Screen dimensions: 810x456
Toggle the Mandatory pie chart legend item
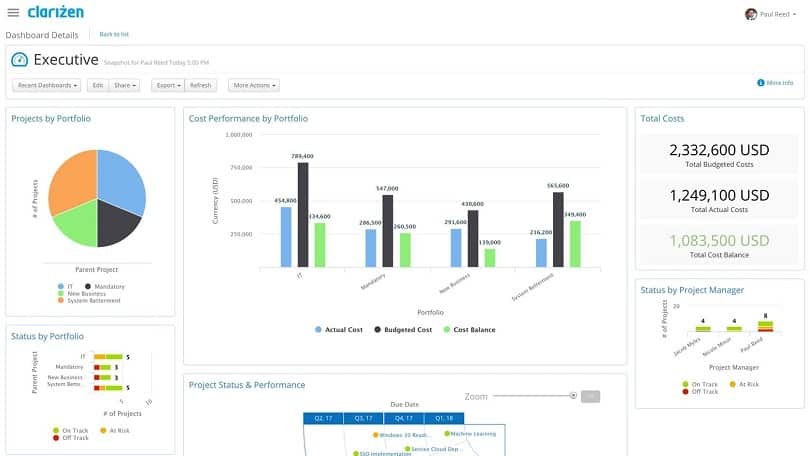click(105, 287)
